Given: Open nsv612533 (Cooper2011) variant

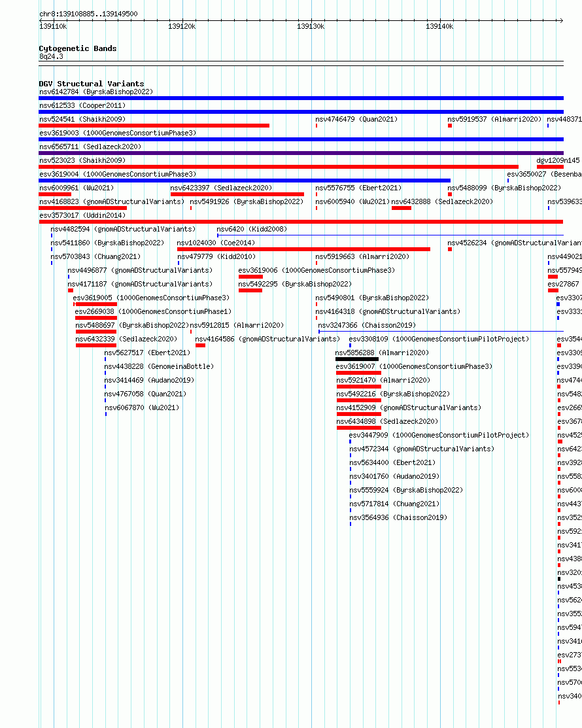Looking at the screenshot, I should (x=82, y=105).
